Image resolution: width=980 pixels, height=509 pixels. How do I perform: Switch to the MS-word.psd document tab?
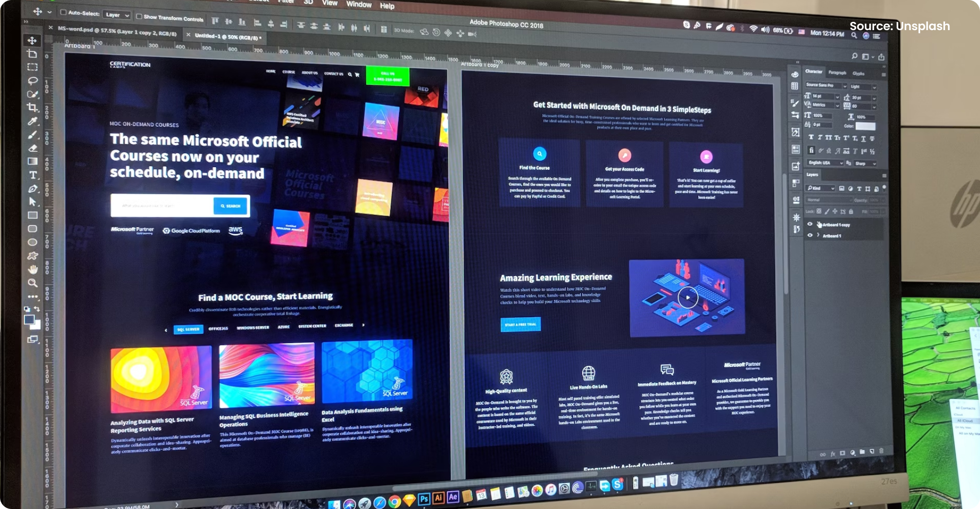tap(117, 31)
